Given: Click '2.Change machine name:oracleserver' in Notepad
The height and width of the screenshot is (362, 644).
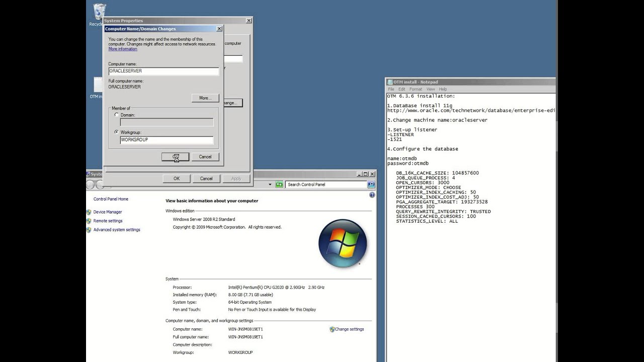Looking at the screenshot, I should tap(437, 120).
